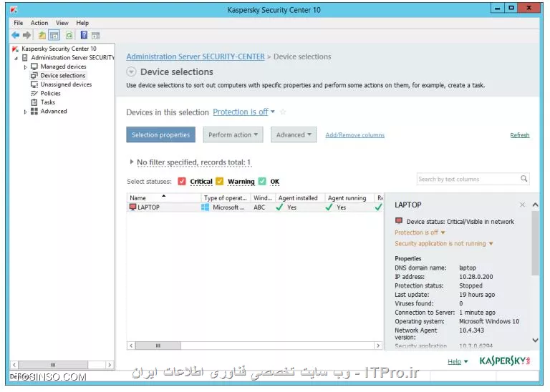Click the Add/Remove columns link
The image size is (550, 392).
[x=355, y=135]
